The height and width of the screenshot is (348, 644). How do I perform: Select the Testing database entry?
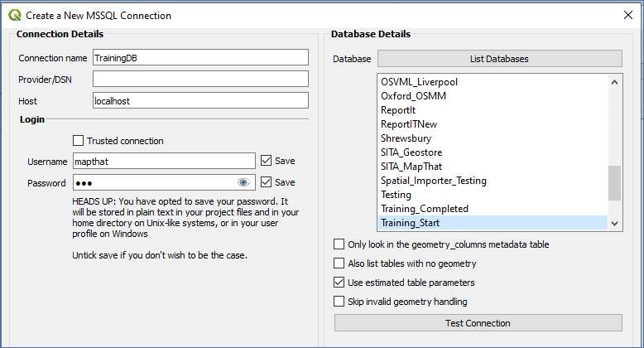(x=492, y=195)
